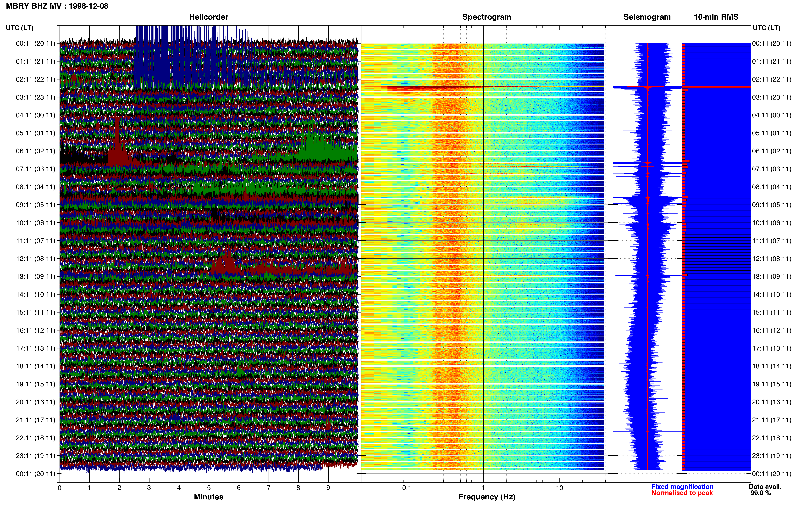Click the Frequency (Hz) axis label
The height and width of the screenshot is (508, 812).
487,497
